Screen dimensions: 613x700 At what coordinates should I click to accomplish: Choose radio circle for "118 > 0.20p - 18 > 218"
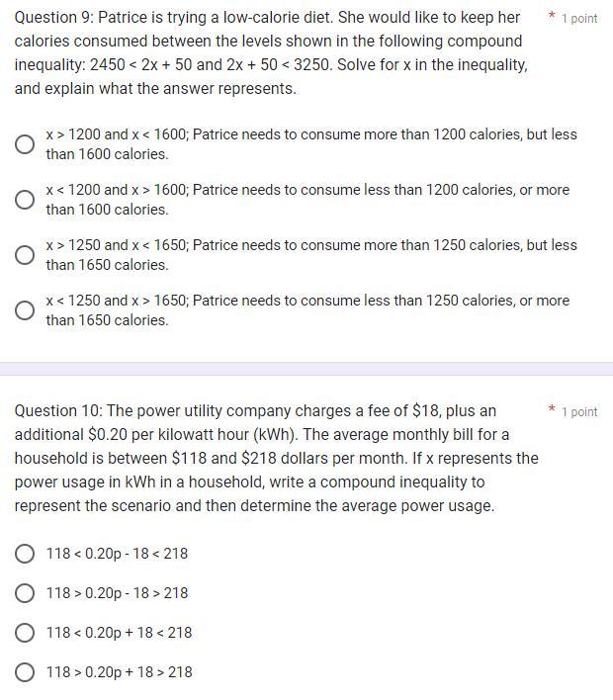(26, 593)
